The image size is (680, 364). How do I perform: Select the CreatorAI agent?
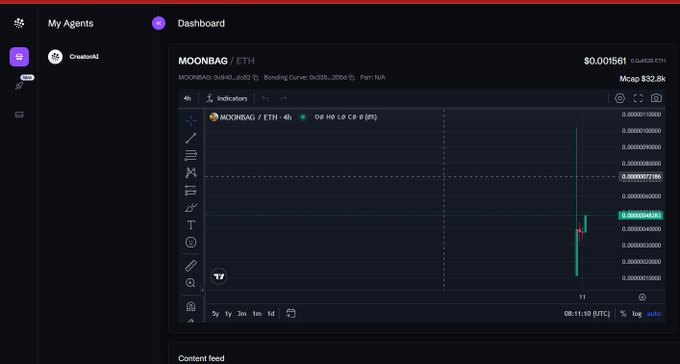pyautogui.click(x=74, y=57)
